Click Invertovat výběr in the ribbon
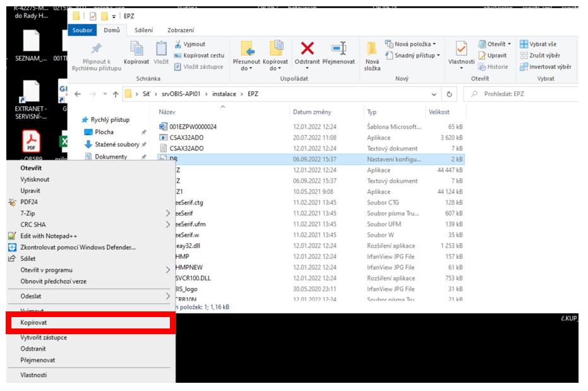588x391 pixels. tap(546, 67)
